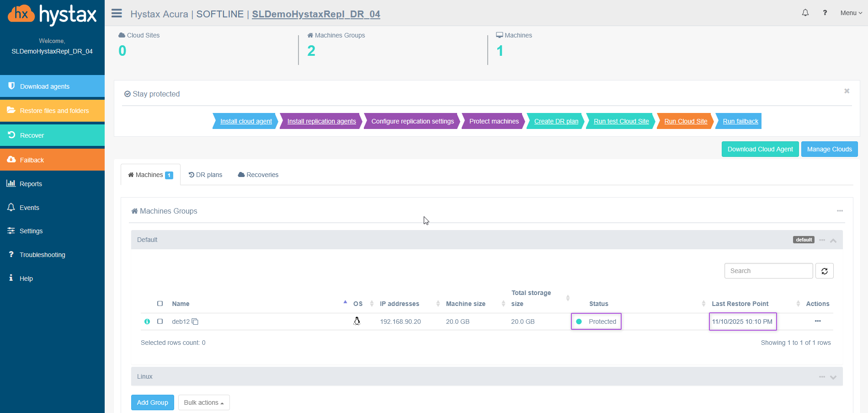Open the Menu dropdown in header
Viewport: 868px width, 413px height.
coord(851,13)
